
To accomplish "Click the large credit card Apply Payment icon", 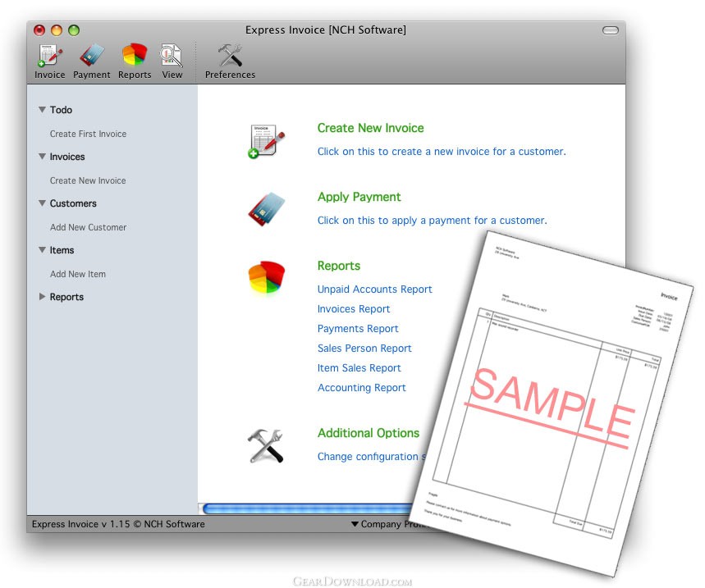I will [266, 209].
